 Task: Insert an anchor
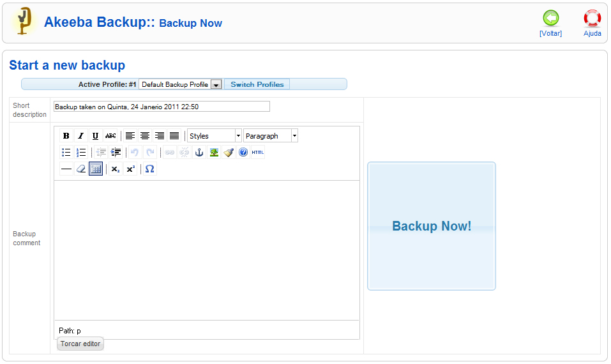[x=199, y=153]
